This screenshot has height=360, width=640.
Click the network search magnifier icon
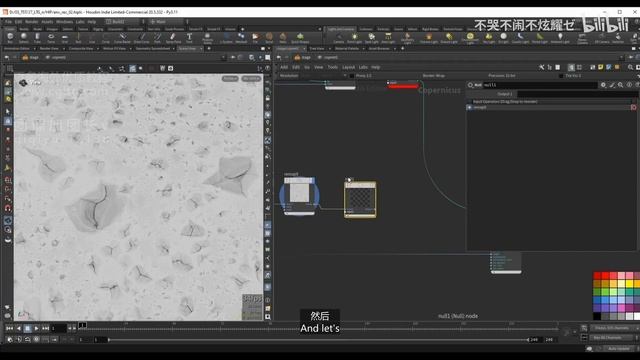click(x=631, y=67)
